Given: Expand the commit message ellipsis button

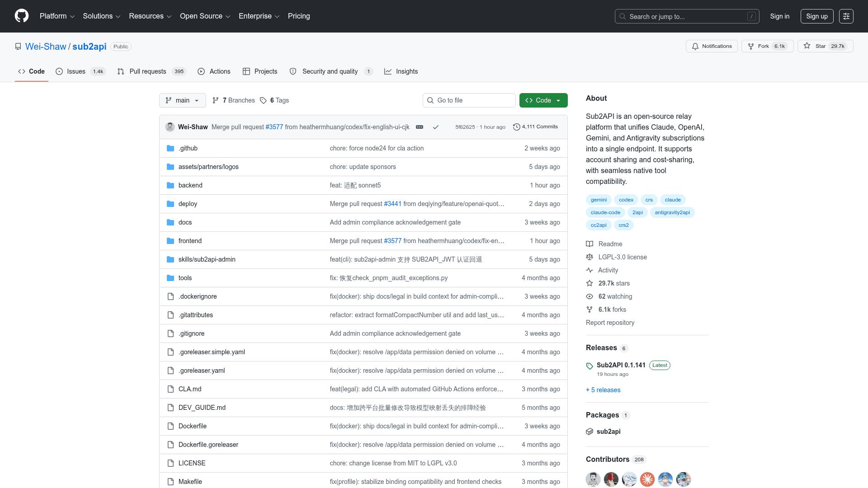Looking at the screenshot, I should (x=420, y=127).
